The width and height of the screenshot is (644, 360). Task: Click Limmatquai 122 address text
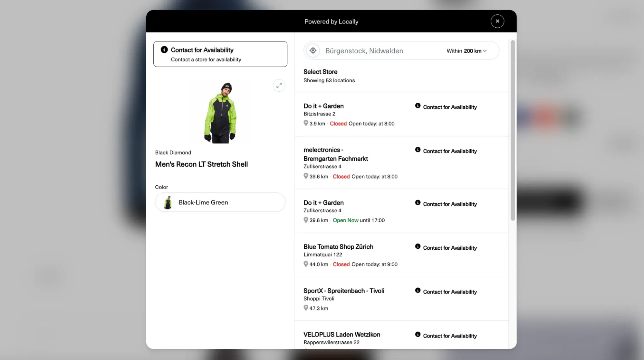(x=322, y=254)
